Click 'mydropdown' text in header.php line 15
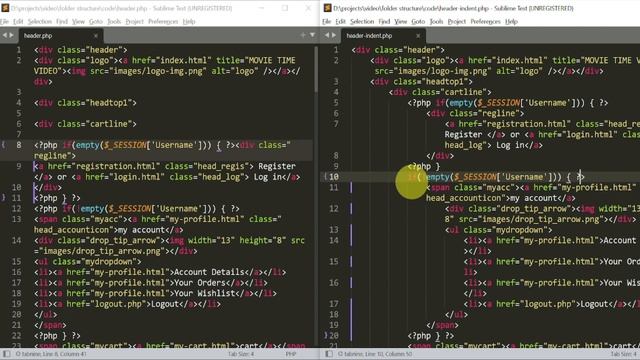This screenshot has height=360, width=640. 109,261
